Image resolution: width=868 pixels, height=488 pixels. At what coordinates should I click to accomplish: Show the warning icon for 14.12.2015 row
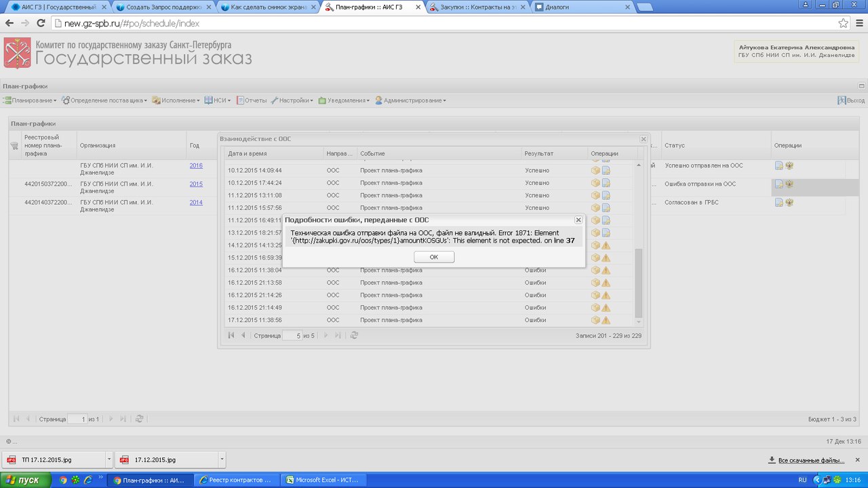click(x=606, y=245)
